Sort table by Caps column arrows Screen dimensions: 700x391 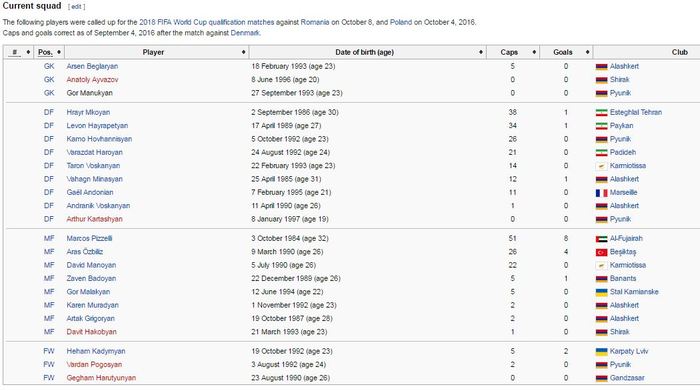[x=534, y=52]
